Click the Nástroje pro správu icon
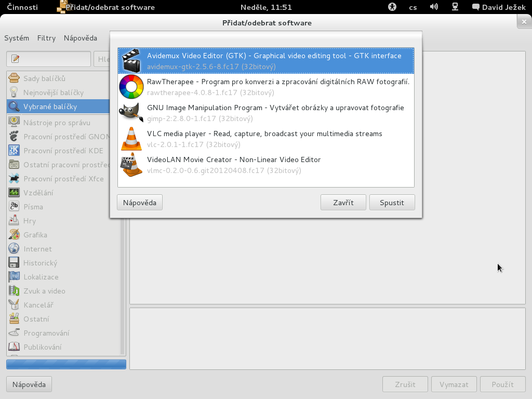 click(14, 122)
